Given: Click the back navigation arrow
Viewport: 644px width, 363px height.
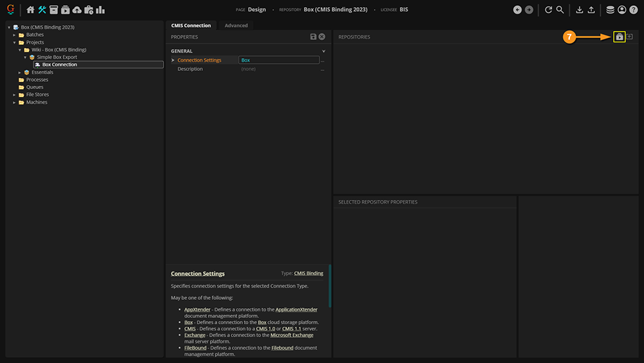Looking at the screenshot, I should (x=517, y=10).
